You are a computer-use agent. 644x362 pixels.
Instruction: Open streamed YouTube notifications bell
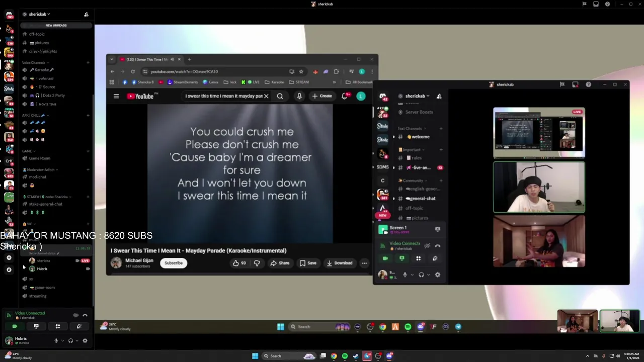pyautogui.click(x=345, y=96)
